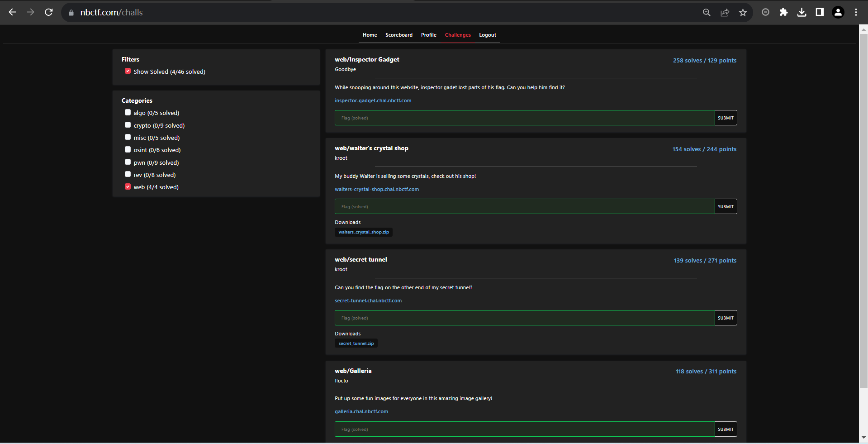
Task: Click the author name 'flocto'
Action: tap(342, 381)
